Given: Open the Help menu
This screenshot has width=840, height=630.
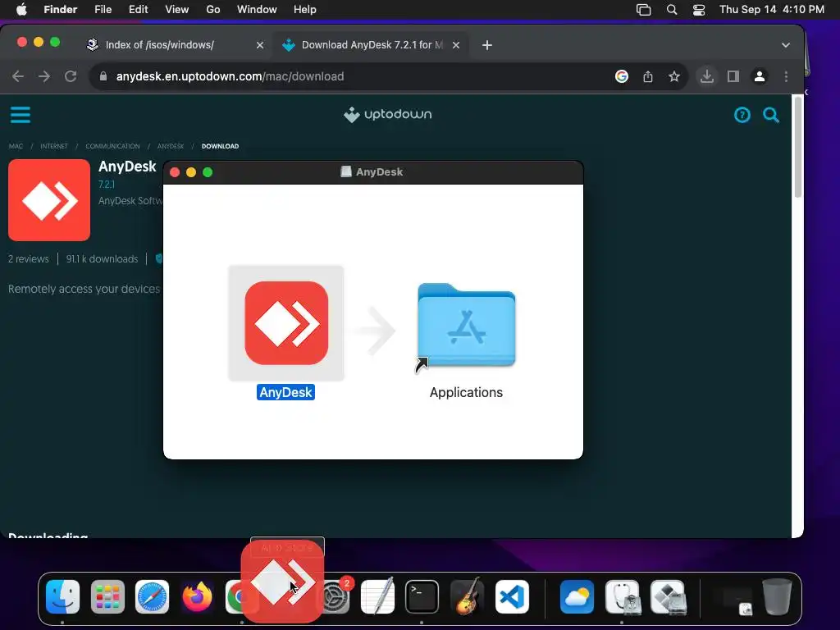Looking at the screenshot, I should (305, 10).
